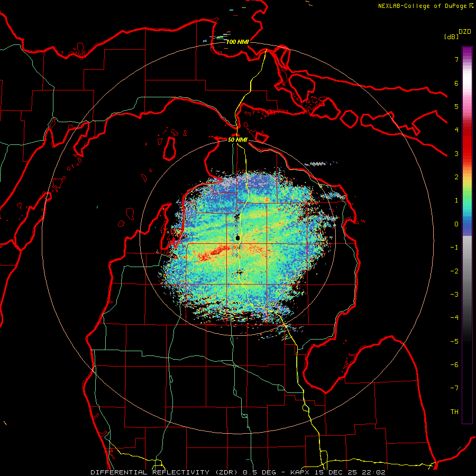Click the 4 dB mark on the color scale
476x476 pixels.
click(456, 130)
